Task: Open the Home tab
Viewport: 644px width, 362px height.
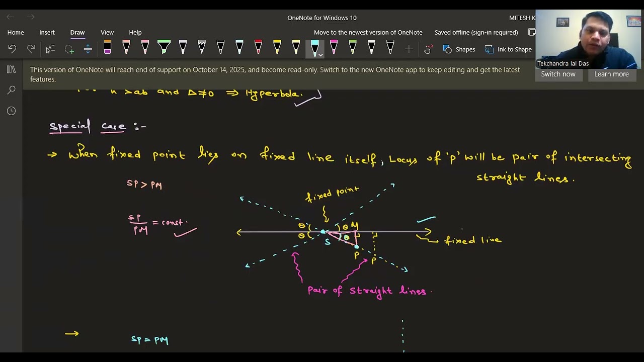Action: (x=16, y=32)
